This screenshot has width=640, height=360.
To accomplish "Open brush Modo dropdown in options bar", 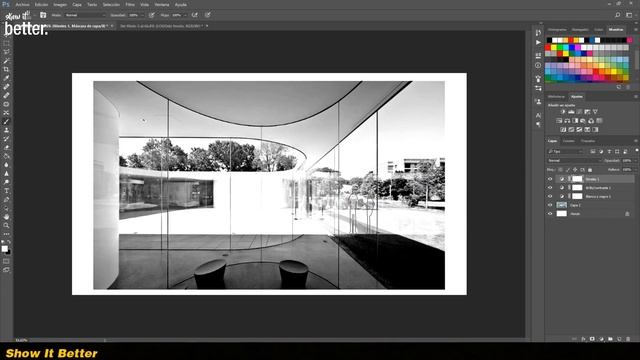I will 85,15.
